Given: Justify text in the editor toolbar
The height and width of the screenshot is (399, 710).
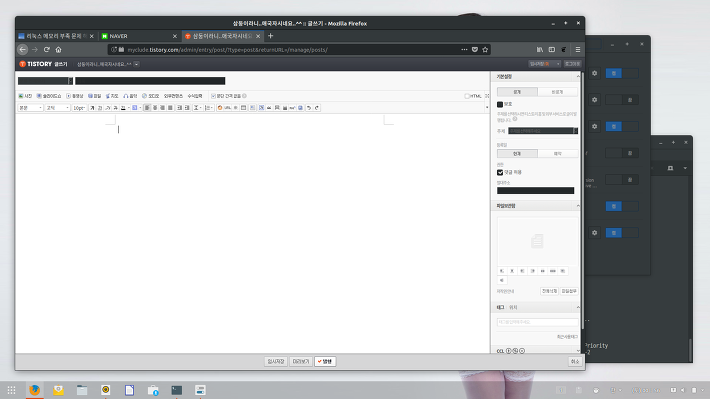Looking at the screenshot, I should pos(170,108).
